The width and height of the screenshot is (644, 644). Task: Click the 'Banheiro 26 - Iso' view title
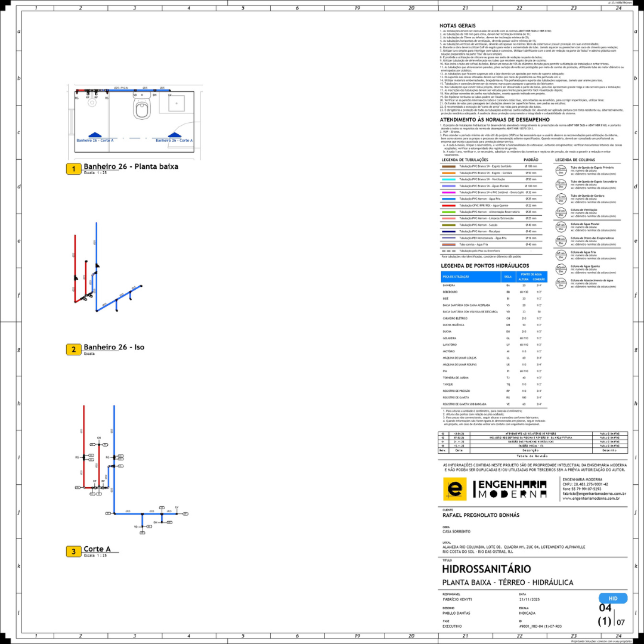click(x=114, y=347)
